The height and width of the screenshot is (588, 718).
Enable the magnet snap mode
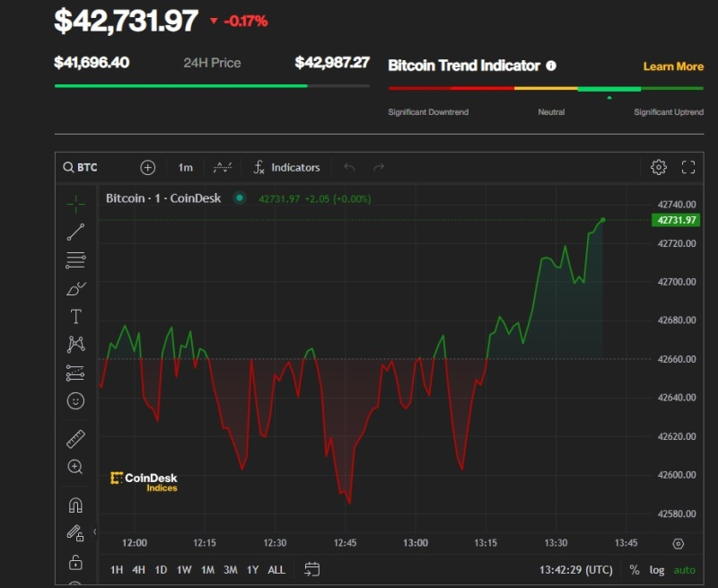point(75,505)
